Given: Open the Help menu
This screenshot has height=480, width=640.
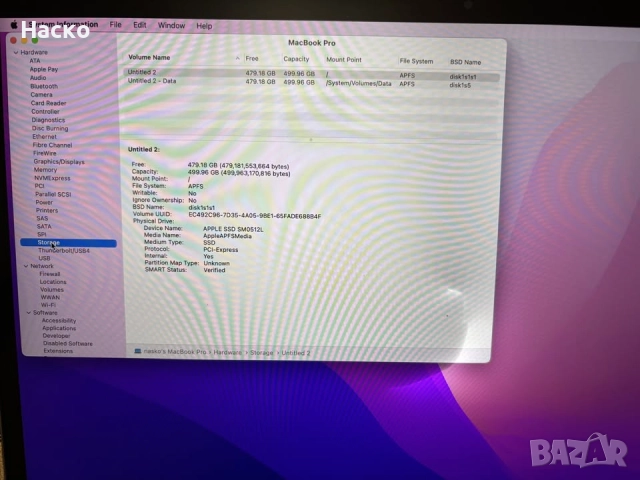Looking at the screenshot, I should click(x=204, y=26).
